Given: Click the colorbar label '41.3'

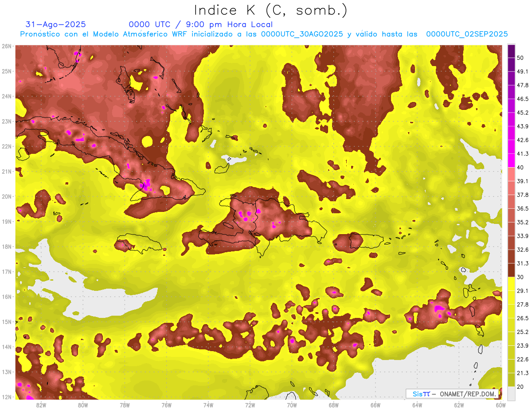Looking at the screenshot, I should coord(523,154).
